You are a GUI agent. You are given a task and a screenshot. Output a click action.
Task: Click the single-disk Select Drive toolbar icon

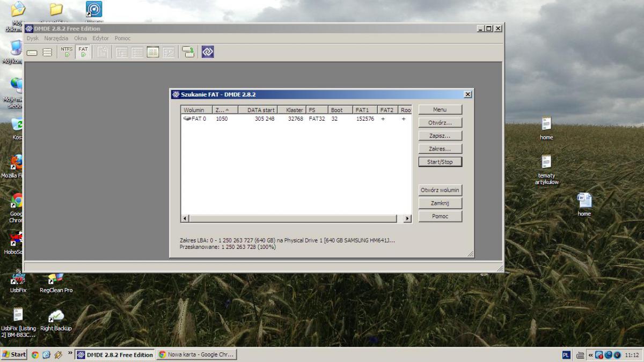(x=32, y=53)
